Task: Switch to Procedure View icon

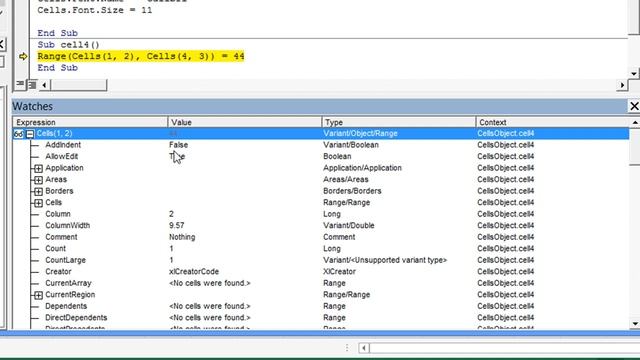Action: coord(20,84)
